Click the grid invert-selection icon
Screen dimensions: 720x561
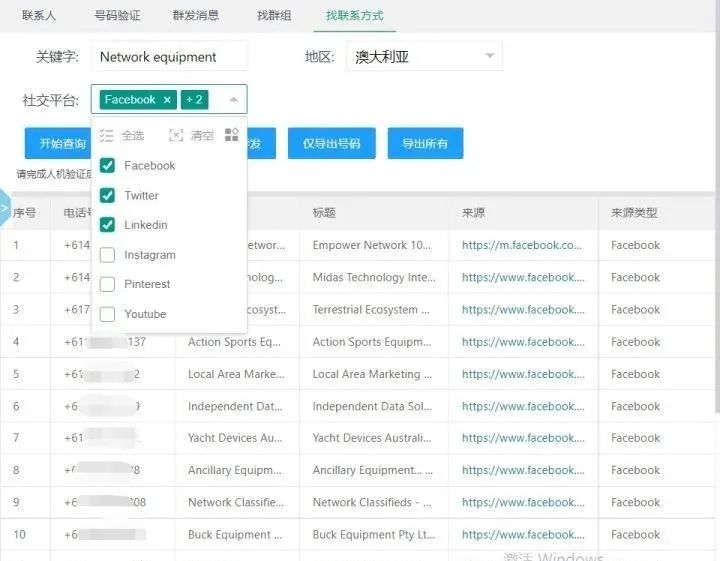[x=231, y=135]
